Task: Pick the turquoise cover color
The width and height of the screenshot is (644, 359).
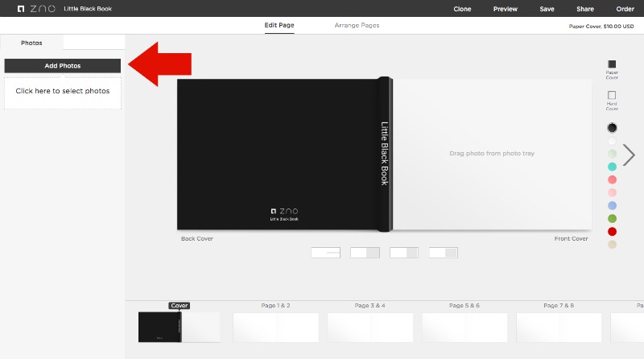Action: pos(612,167)
